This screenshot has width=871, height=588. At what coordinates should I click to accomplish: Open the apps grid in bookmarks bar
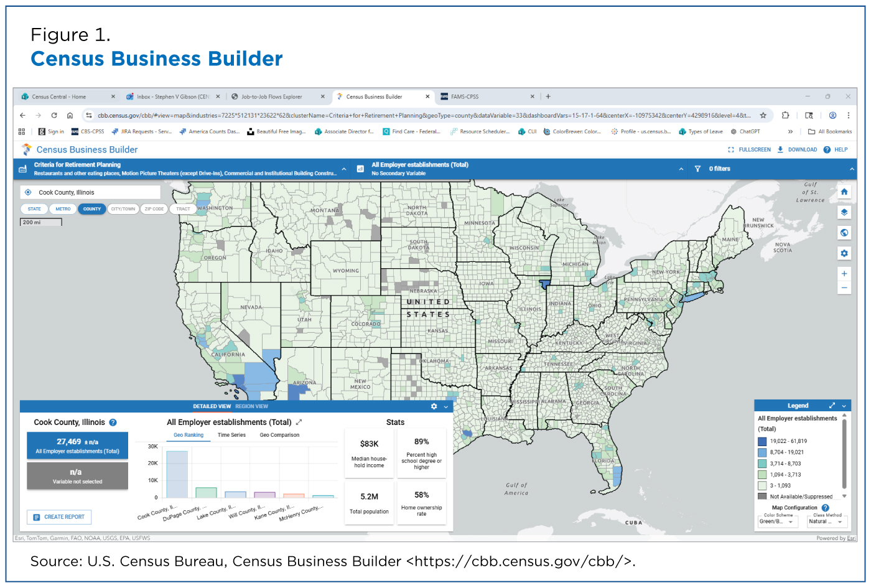[22, 131]
